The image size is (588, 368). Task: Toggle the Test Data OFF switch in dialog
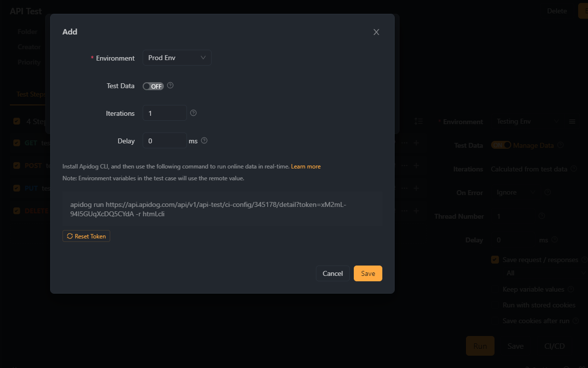tap(153, 86)
